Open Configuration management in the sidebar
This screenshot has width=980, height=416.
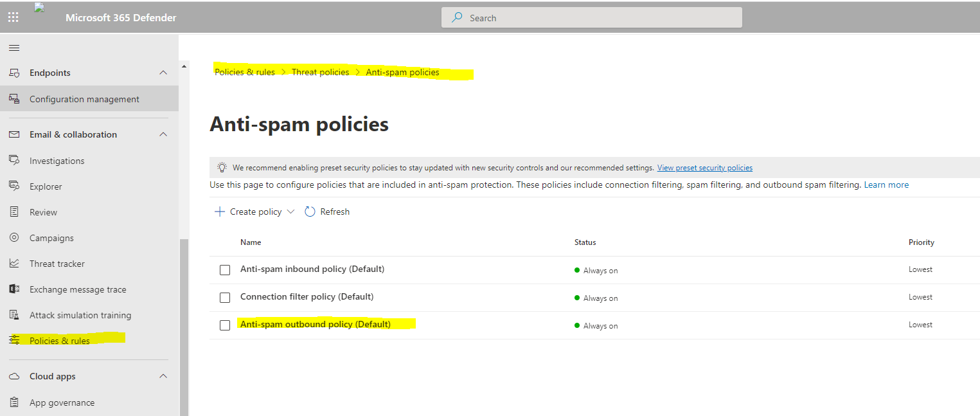pyautogui.click(x=89, y=99)
